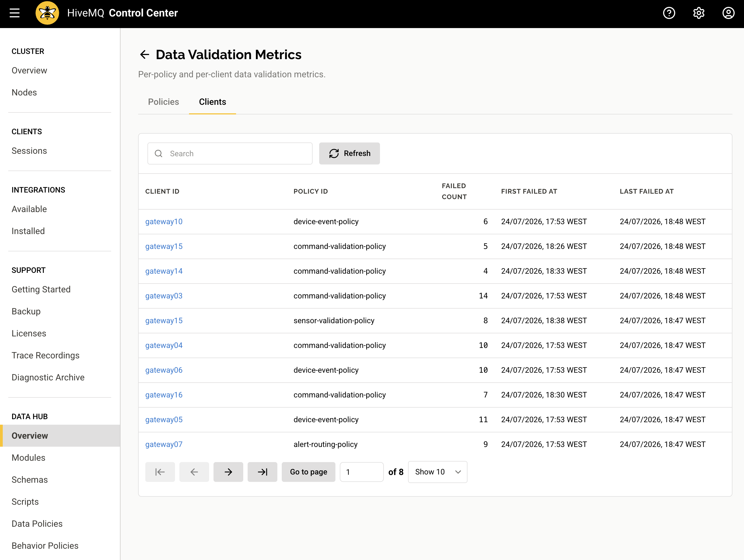Click first failed time 18:30 WEST for gateway16
The image size is (744, 560).
[544, 395]
